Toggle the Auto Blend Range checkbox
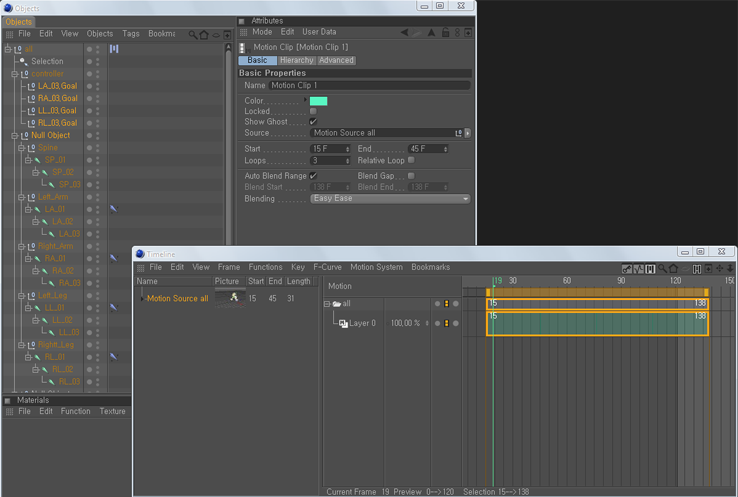Screen dimensions: 738x497 [313, 176]
